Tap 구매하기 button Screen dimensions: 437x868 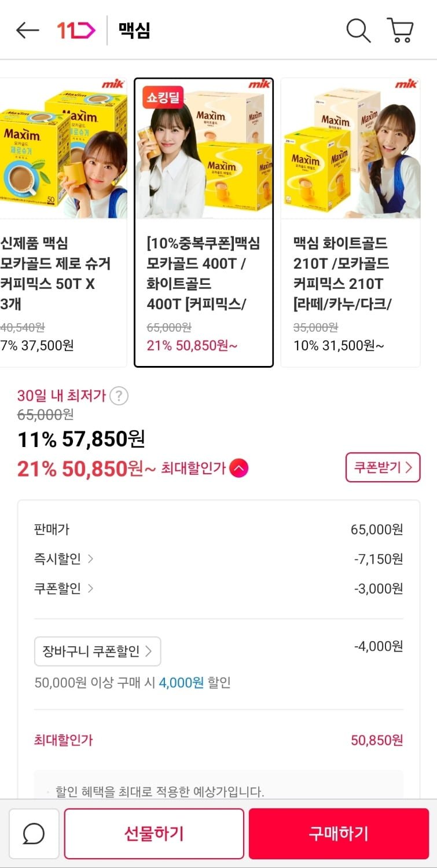[x=339, y=834]
